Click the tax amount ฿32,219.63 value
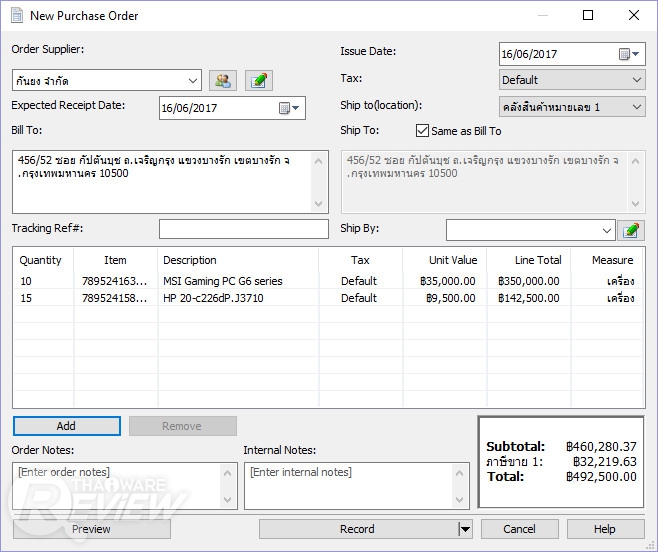The width and height of the screenshot is (658, 552). pyautogui.click(x=605, y=461)
